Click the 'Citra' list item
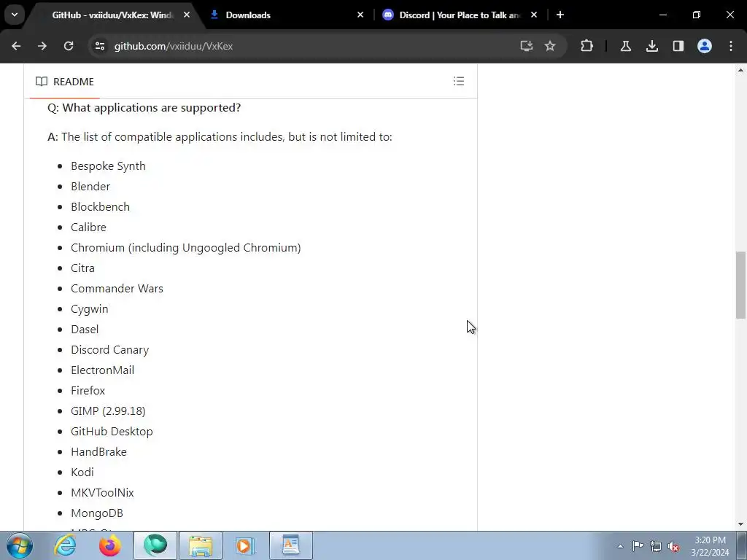Screen dimensions: 747x560 pos(83,268)
